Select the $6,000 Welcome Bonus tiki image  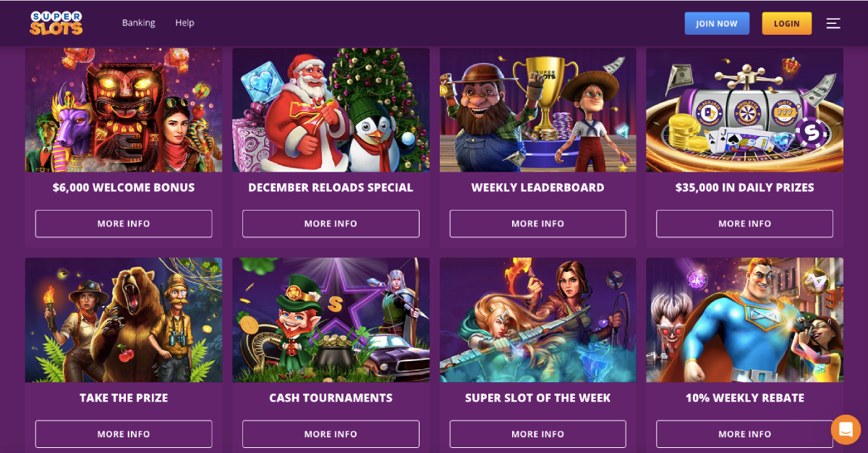point(124,110)
